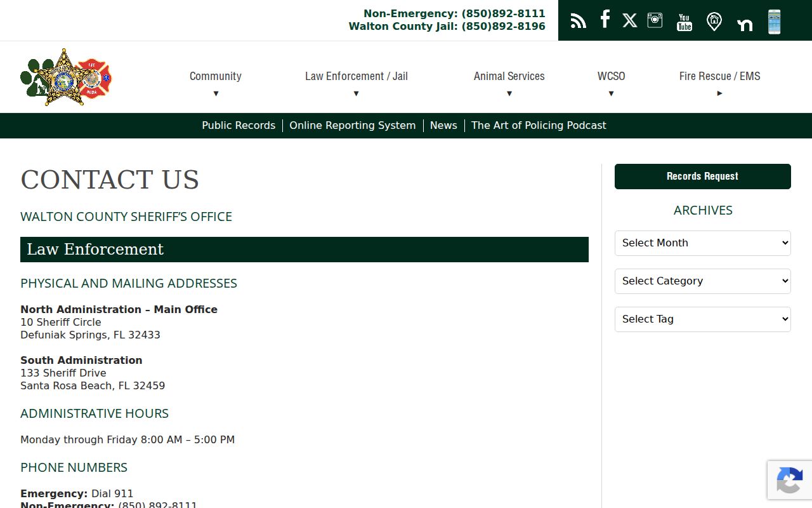
Task: Open the Nextdoor icon
Action: (x=745, y=25)
